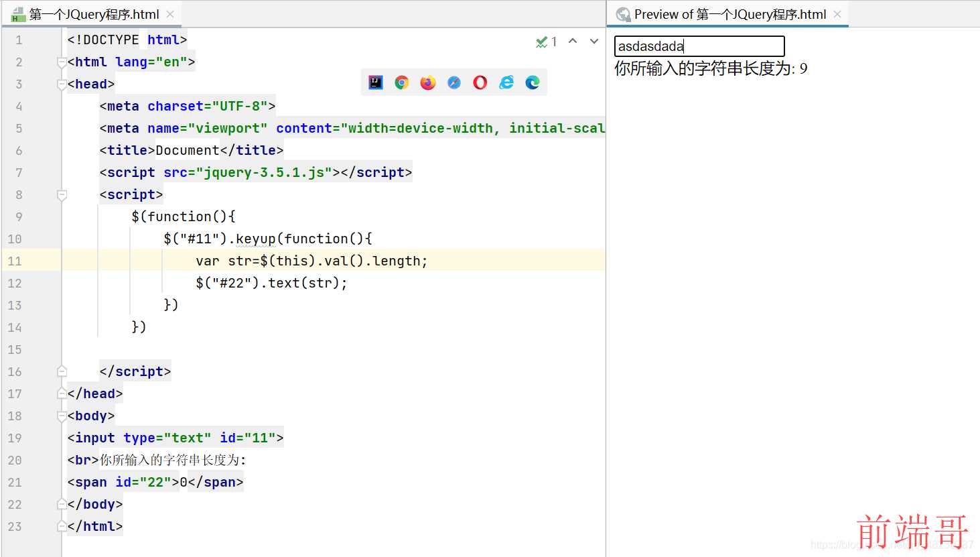This screenshot has height=557, width=980.
Task: Go to next highlighted problem arrow
Action: point(594,41)
